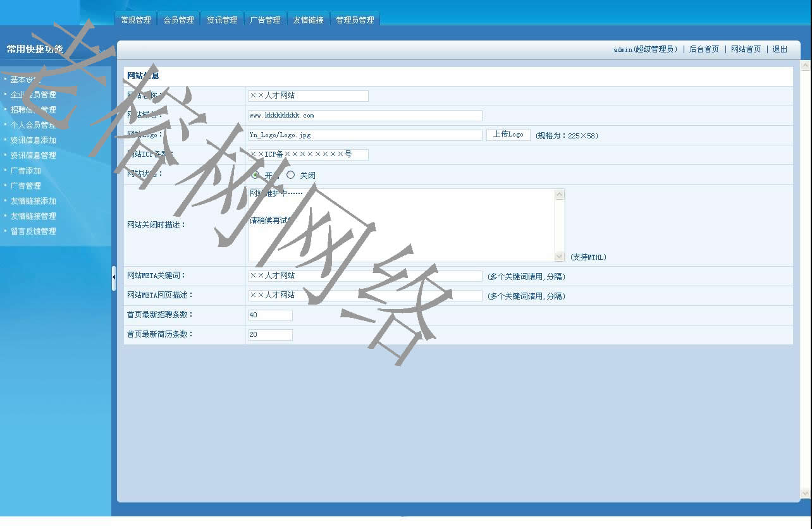This screenshot has width=812, height=529.
Task: Go to the 友情链接 tab
Action: click(308, 20)
